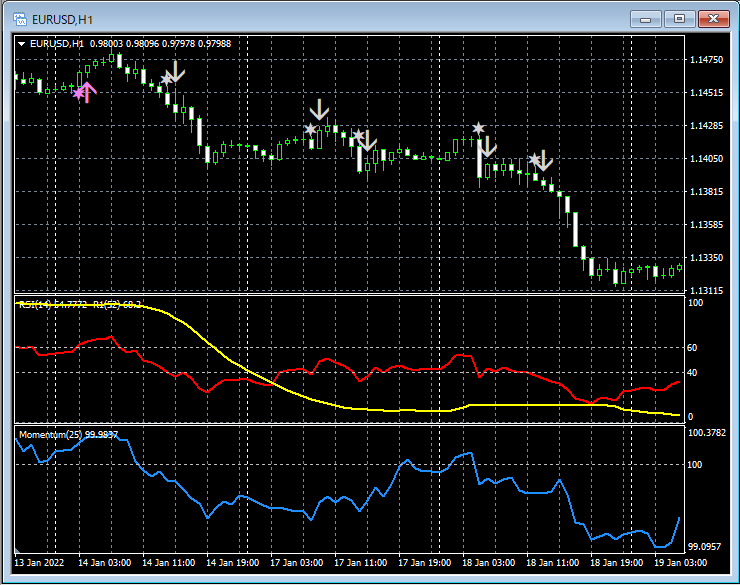Click the 1.14750 price scale label
This screenshot has height=585, width=740.
tap(706, 60)
